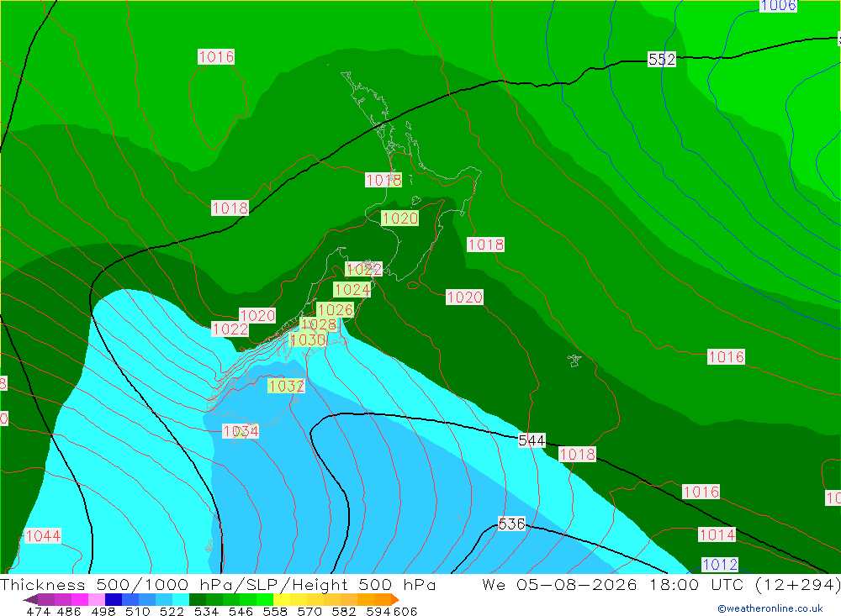
Task: Click the blue 1006 pressure label
Action: (x=778, y=5)
